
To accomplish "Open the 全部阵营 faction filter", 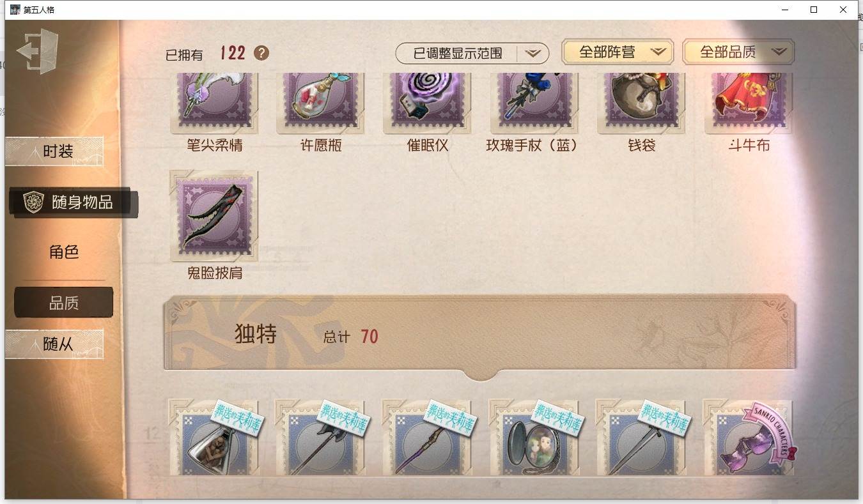I will 618,52.
